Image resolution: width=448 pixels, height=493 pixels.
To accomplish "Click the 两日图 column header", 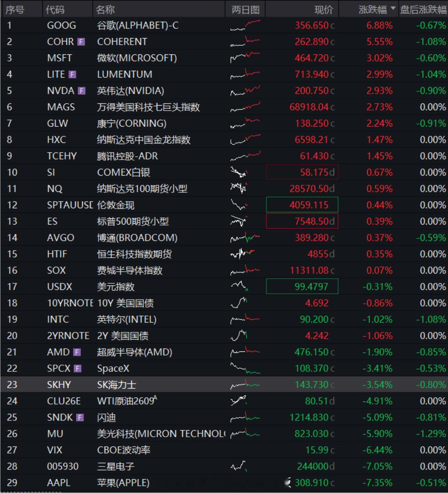I will (245, 10).
